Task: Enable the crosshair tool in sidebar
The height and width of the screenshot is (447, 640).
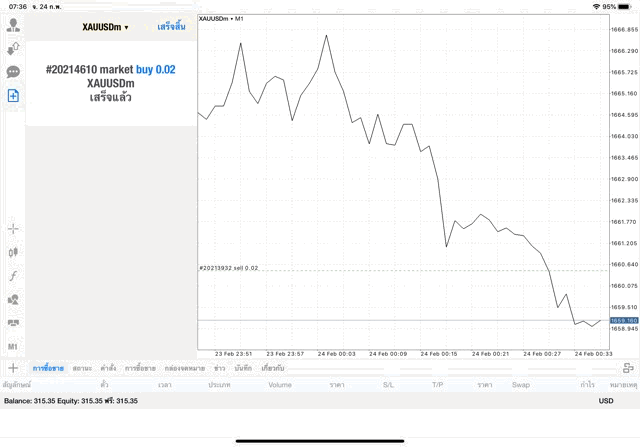Action: [13, 229]
